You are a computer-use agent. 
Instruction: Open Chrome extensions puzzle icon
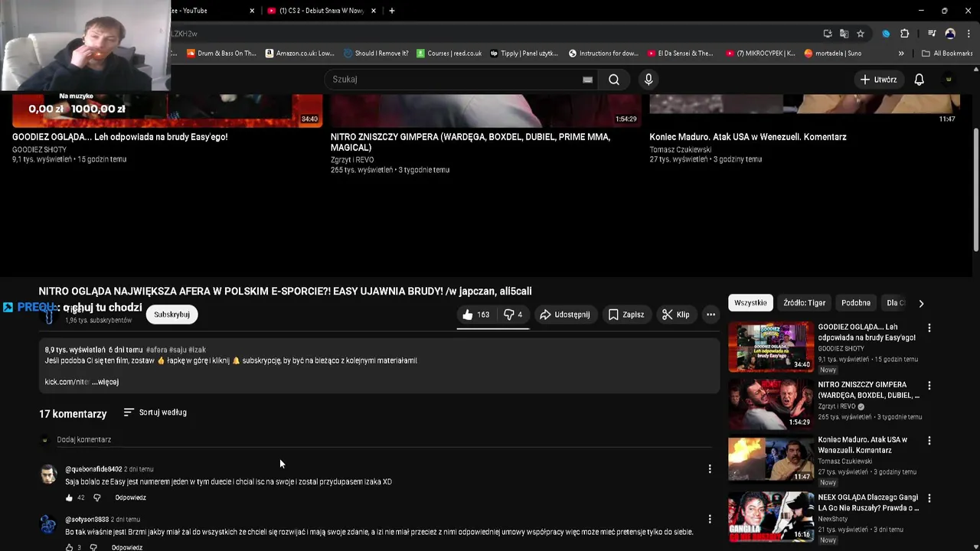(904, 34)
